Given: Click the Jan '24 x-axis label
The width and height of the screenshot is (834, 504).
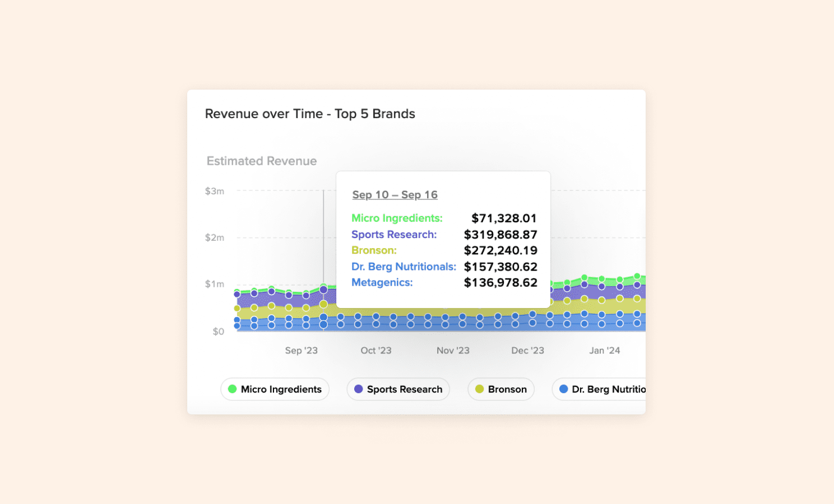Looking at the screenshot, I should pos(604,351).
